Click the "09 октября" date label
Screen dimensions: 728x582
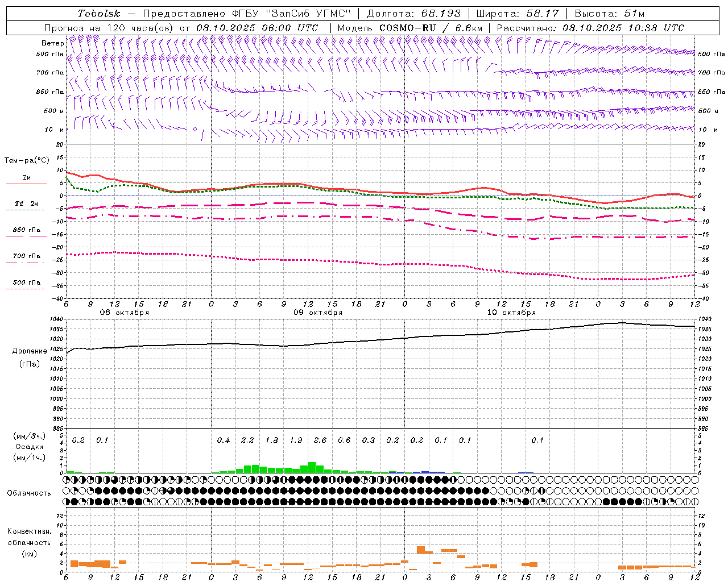coord(318,313)
